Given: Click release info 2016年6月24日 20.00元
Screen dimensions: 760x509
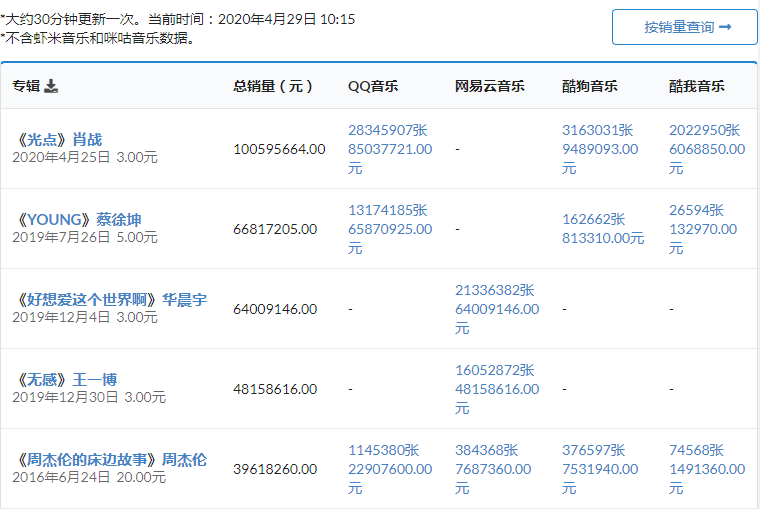Looking at the screenshot, I should [89, 477].
